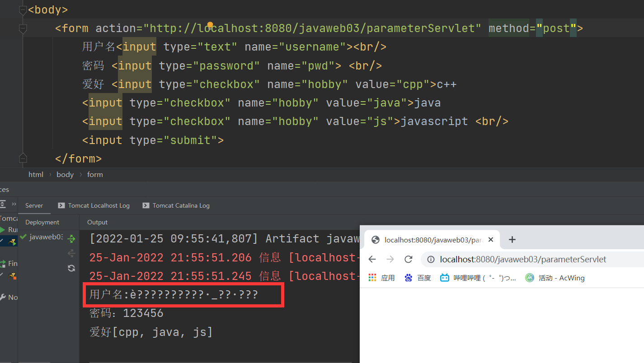Click the closing </form> tag
The width and height of the screenshot is (644, 363).
(78, 159)
